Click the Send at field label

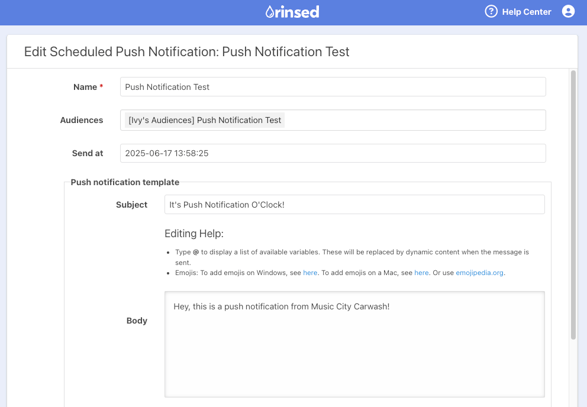(x=87, y=153)
